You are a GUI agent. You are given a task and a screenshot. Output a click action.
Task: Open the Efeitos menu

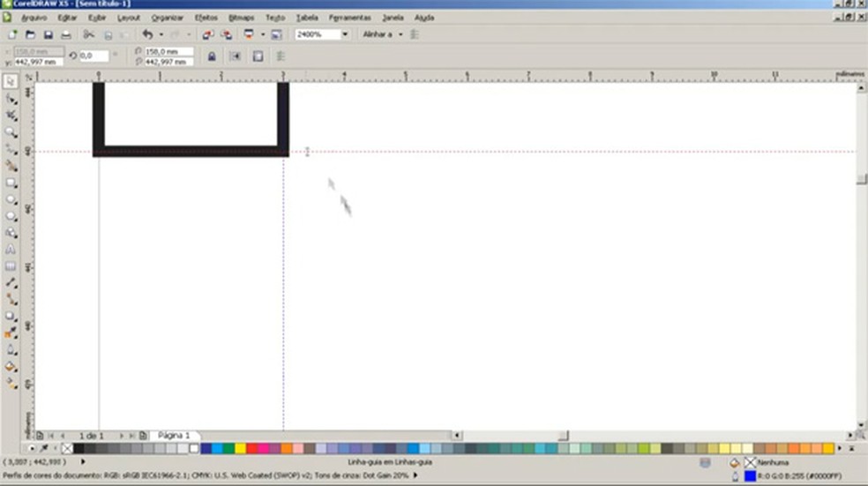tap(206, 18)
